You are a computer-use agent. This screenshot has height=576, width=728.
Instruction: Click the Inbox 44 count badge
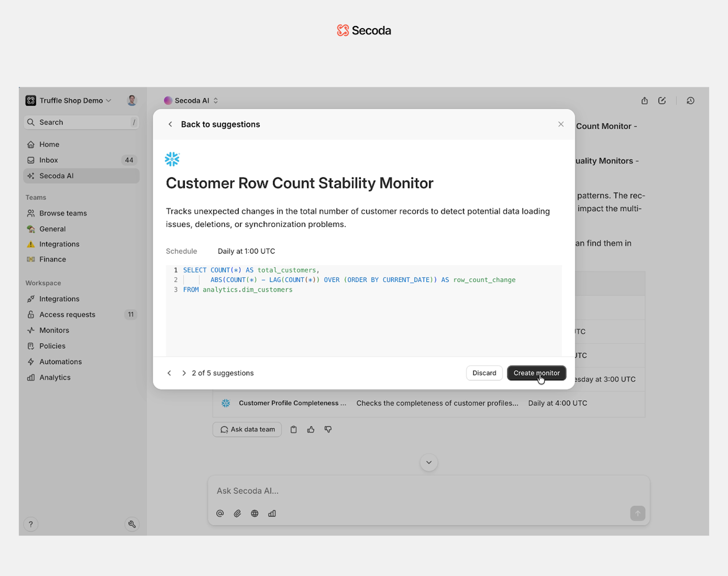[x=129, y=160]
